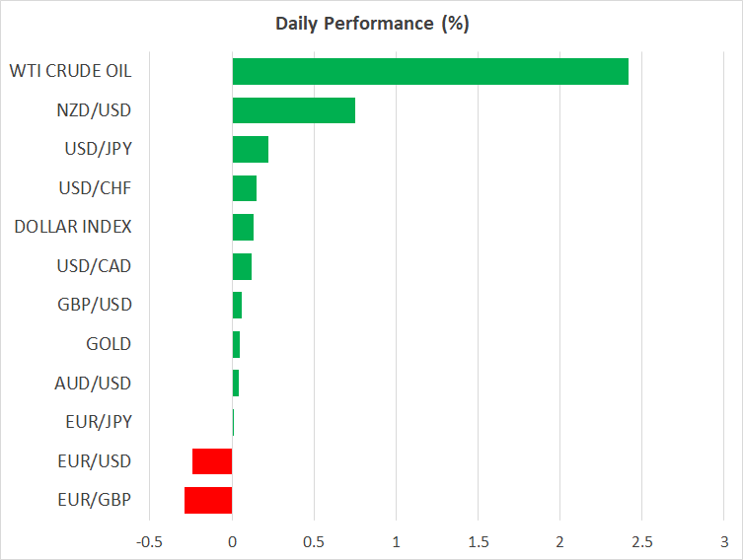The width and height of the screenshot is (743, 560).
Task: Click the red EUR/GBP bar
Action: (208, 500)
